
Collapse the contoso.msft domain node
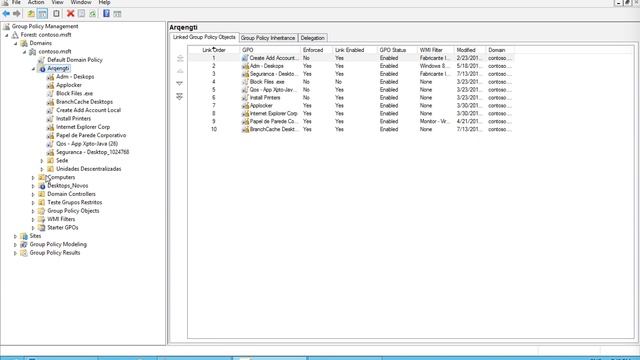24,52
